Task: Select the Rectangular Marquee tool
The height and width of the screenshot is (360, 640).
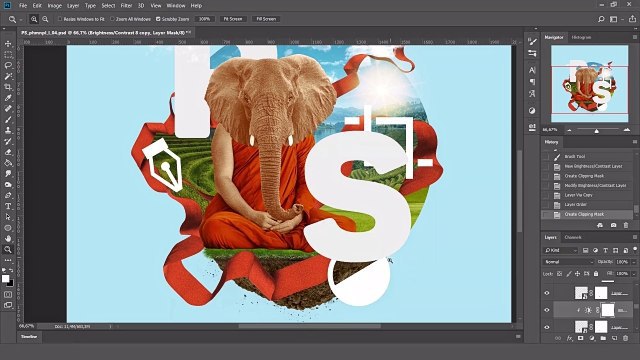Action: [x=8, y=55]
